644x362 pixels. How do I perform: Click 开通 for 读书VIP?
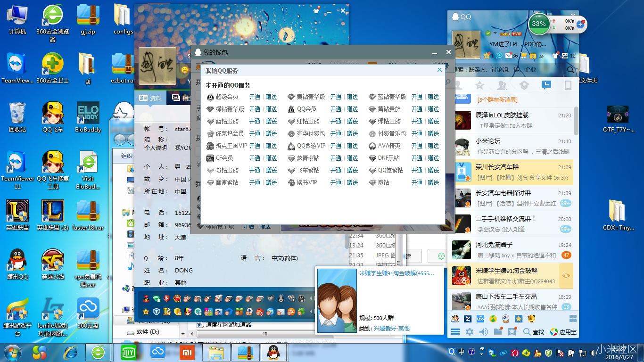coord(336,182)
